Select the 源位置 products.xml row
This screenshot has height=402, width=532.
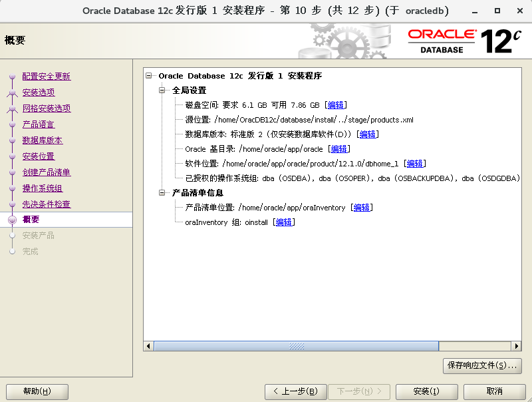tap(299, 120)
